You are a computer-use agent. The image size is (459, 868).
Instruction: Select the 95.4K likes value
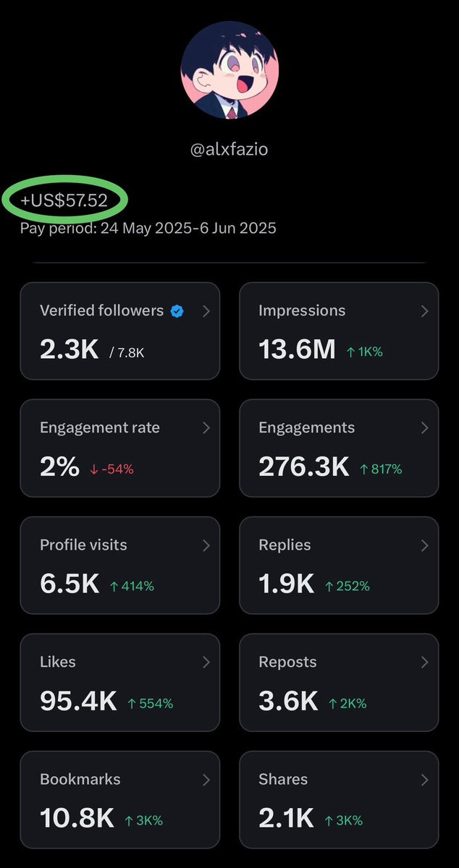point(78,702)
